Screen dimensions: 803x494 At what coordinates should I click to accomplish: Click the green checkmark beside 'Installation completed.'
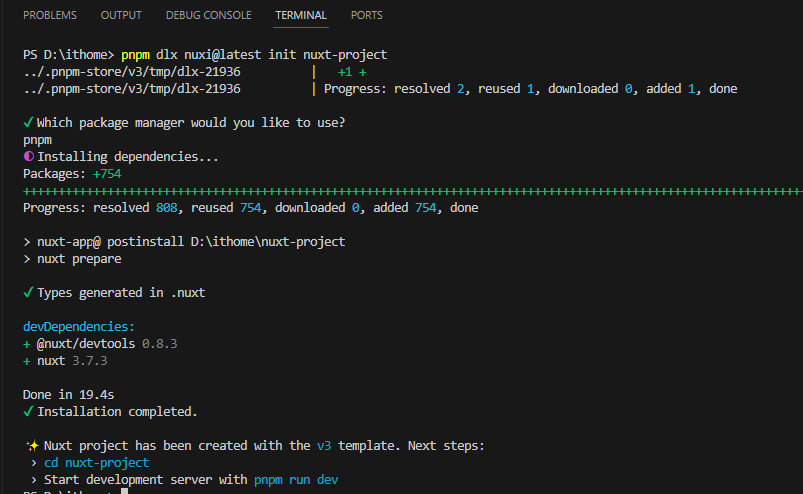[28, 412]
